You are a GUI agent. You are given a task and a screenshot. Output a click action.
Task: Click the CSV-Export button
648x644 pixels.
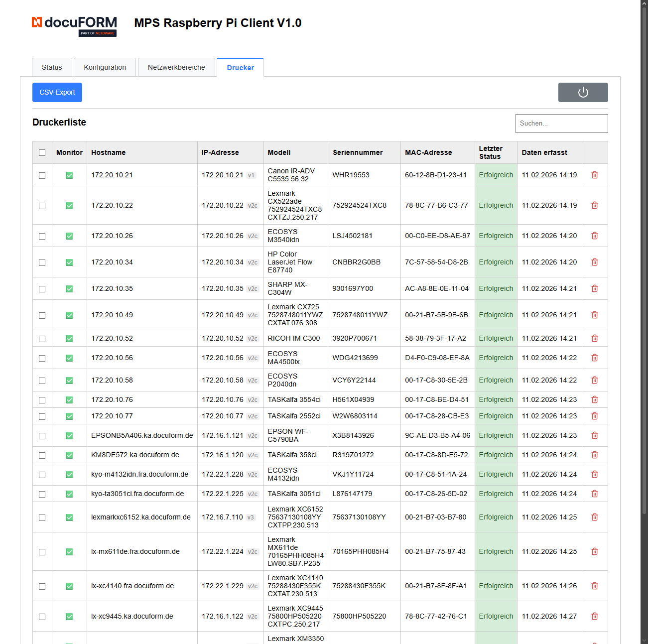tap(57, 92)
